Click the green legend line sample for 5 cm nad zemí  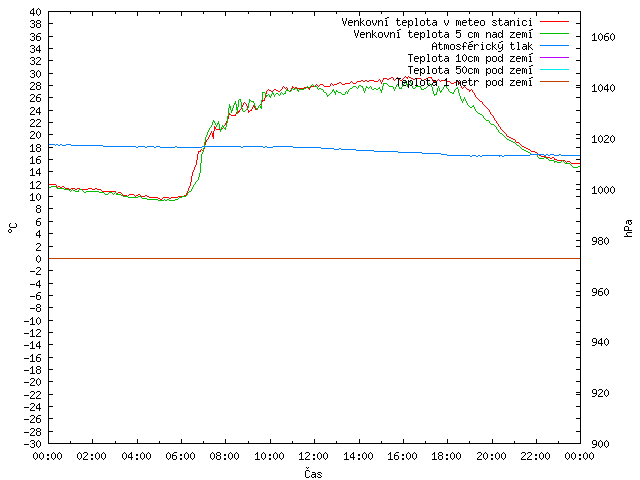click(x=554, y=33)
